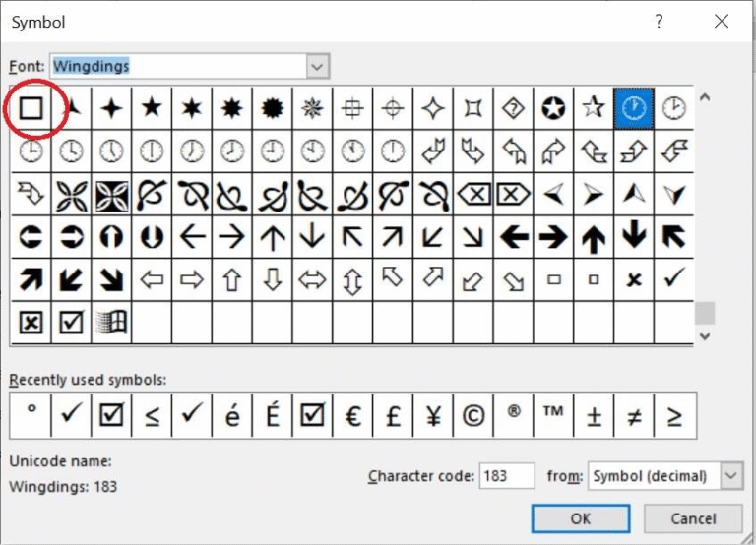Image resolution: width=756 pixels, height=545 pixels.
Task: Select the boxed checkmark in the symbol grid
Action: (71, 323)
